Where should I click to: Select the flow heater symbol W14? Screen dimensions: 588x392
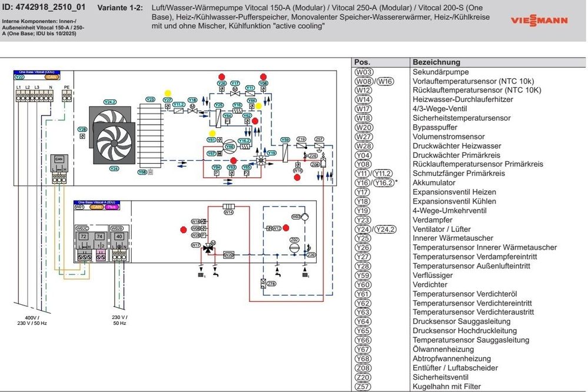coord(229,206)
